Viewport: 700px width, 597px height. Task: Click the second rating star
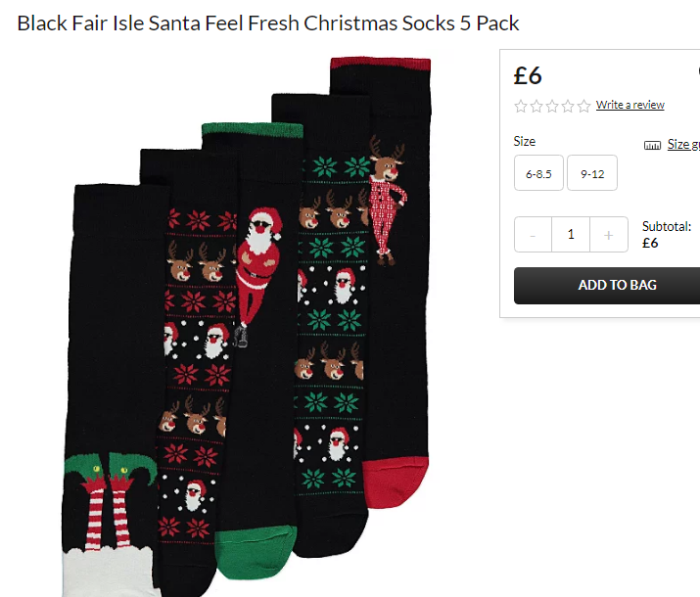click(537, 107)
